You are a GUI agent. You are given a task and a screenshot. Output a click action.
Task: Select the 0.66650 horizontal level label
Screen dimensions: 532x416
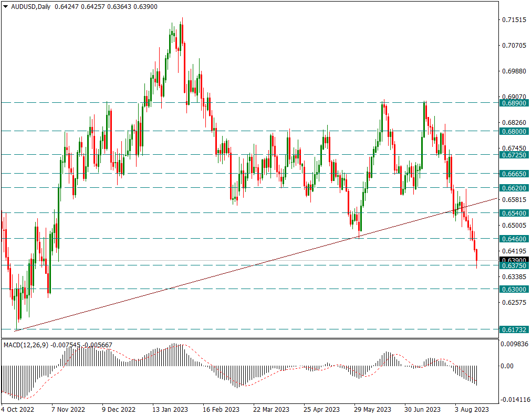514,174
